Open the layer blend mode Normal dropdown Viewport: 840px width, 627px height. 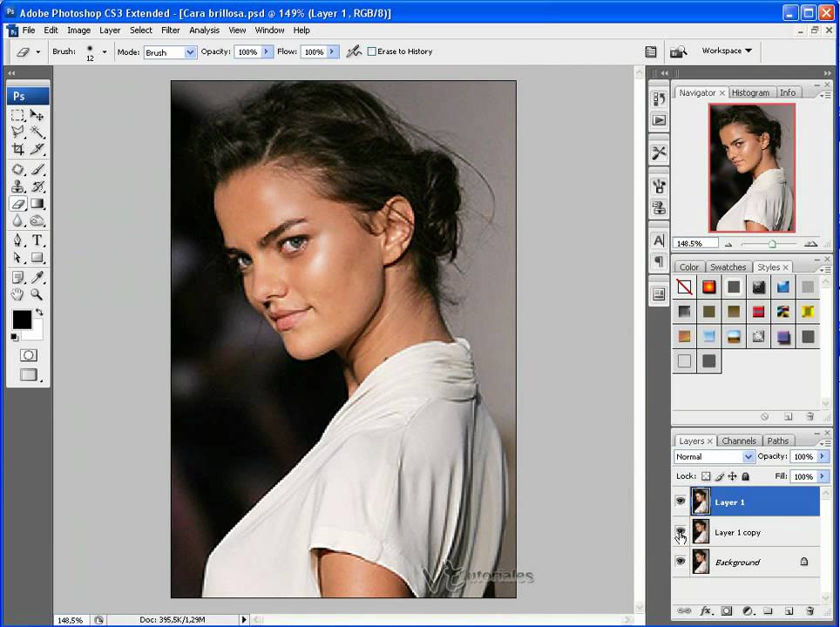pyautogui.click(x=714, y=456)
